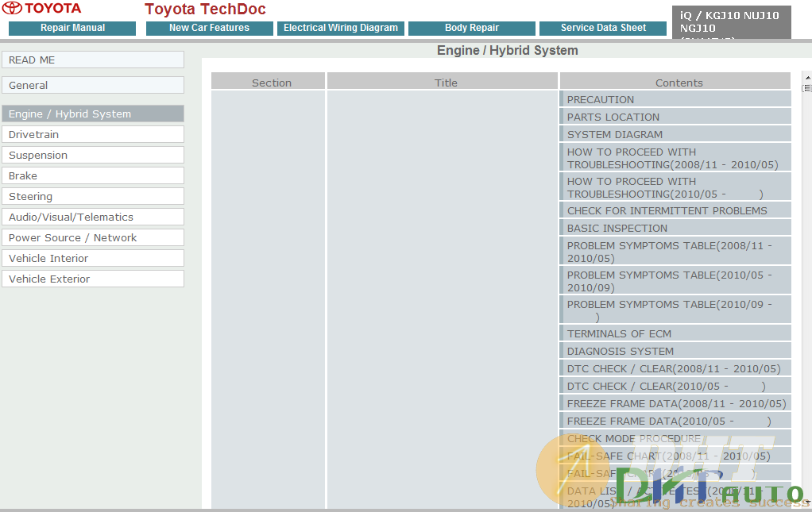The width and height of the screenshot is (812, 512).
Task: Open the Steering category
Action: 93,196
